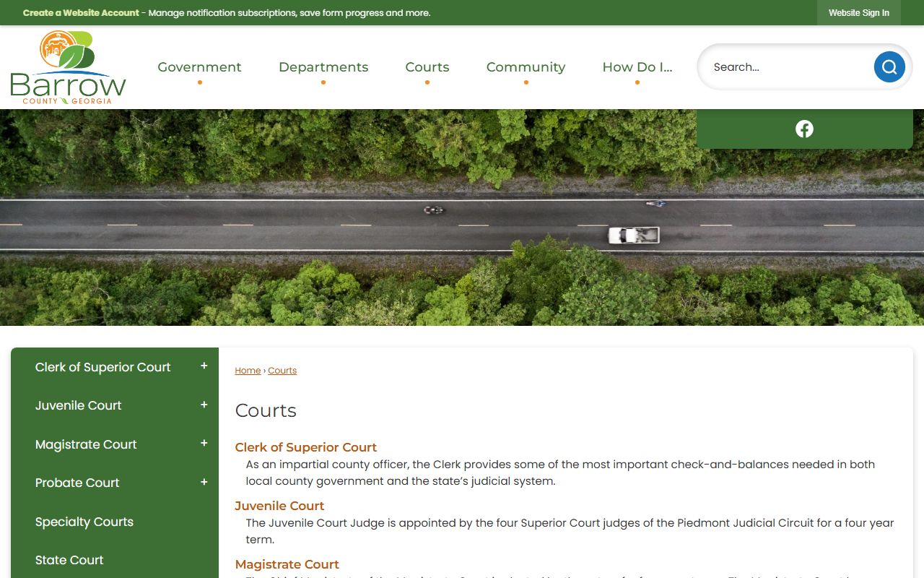Open Clerk of Superior Court heading link
This screenshot has width=924, height=578.
pos(306,447)
